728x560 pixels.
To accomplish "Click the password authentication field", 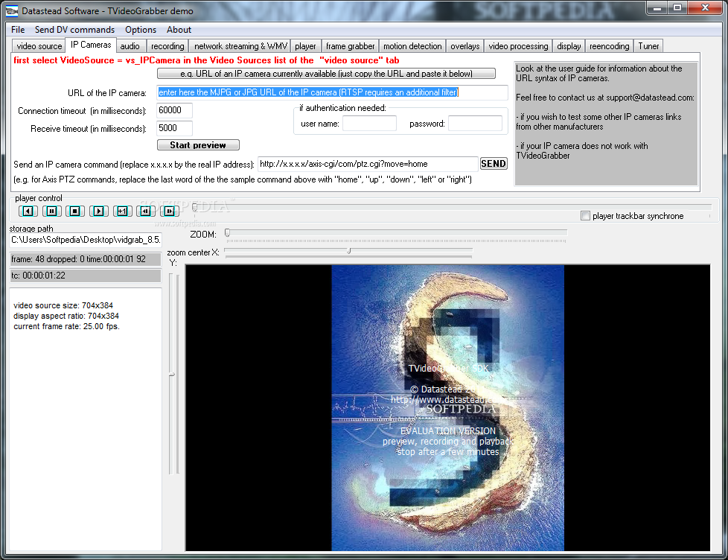I will (x=475, y=124).
